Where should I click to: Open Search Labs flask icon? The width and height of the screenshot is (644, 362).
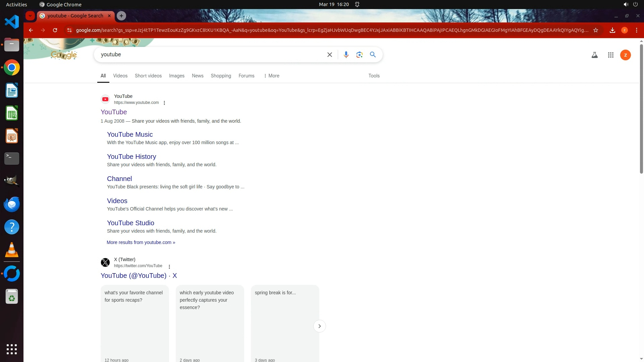click(594, 55)
